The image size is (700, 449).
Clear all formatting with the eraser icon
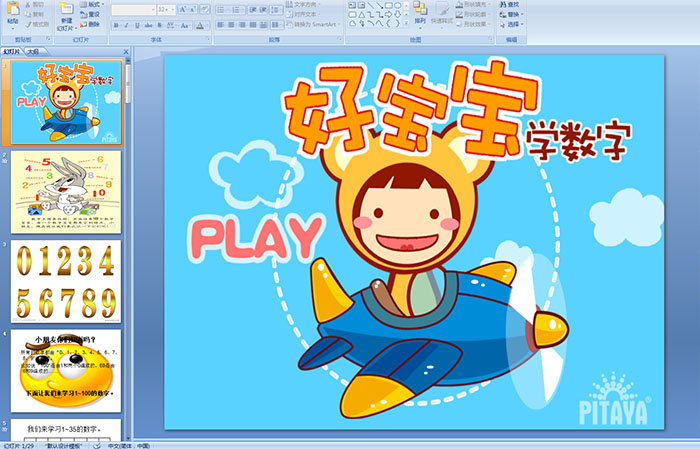point(205,9)
